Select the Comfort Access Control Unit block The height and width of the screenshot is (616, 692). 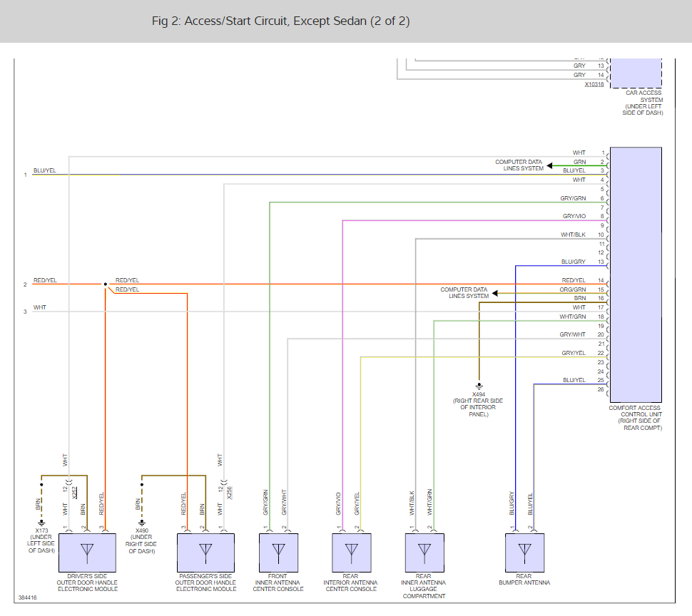tap(636, 274)
